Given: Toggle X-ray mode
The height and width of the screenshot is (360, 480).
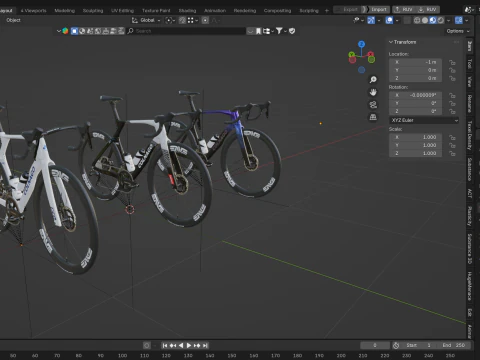Looking at the screenshot, I should [x=407, y=20].
